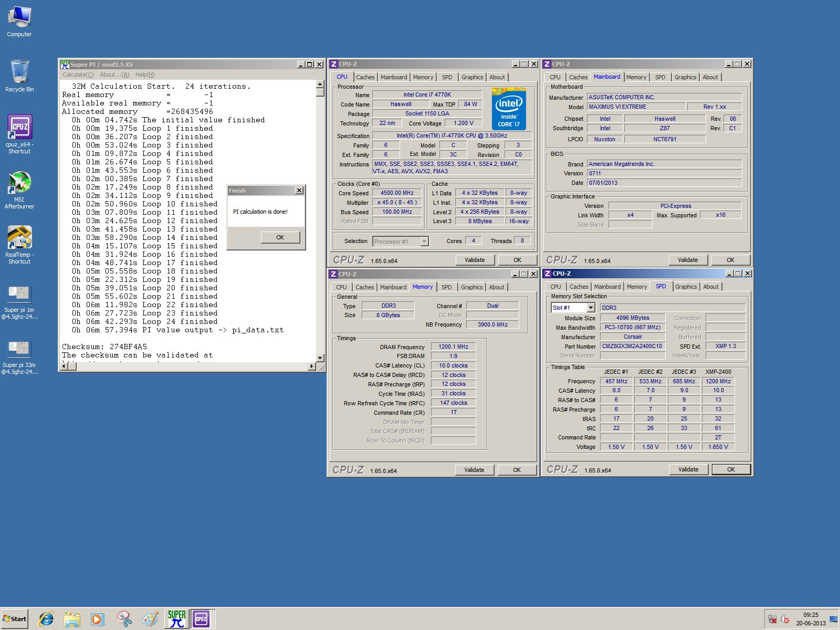
Task: Open the Paint taskbar icon
Action: (150, 619)
